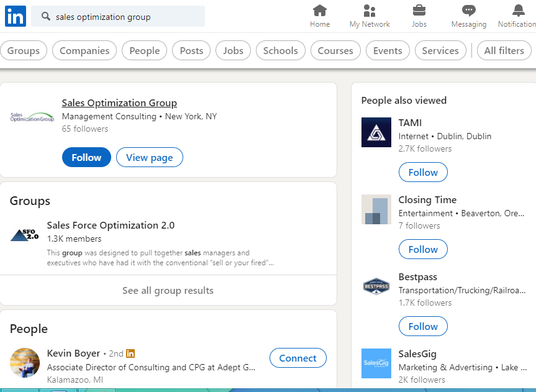Follow Sales Optimization Group
The image size is (536, 392).
pos(86,157)
